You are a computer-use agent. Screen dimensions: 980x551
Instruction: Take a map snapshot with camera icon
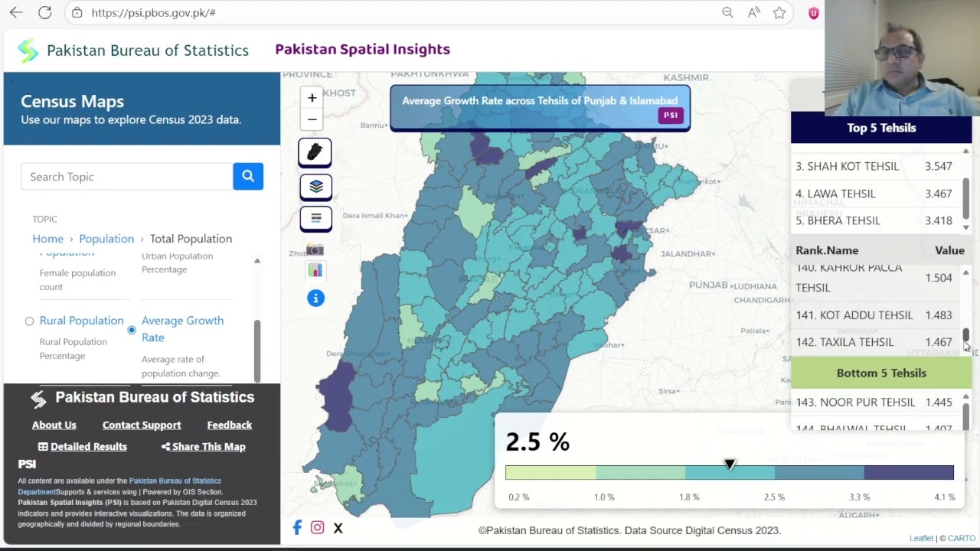tap(315, 249)
